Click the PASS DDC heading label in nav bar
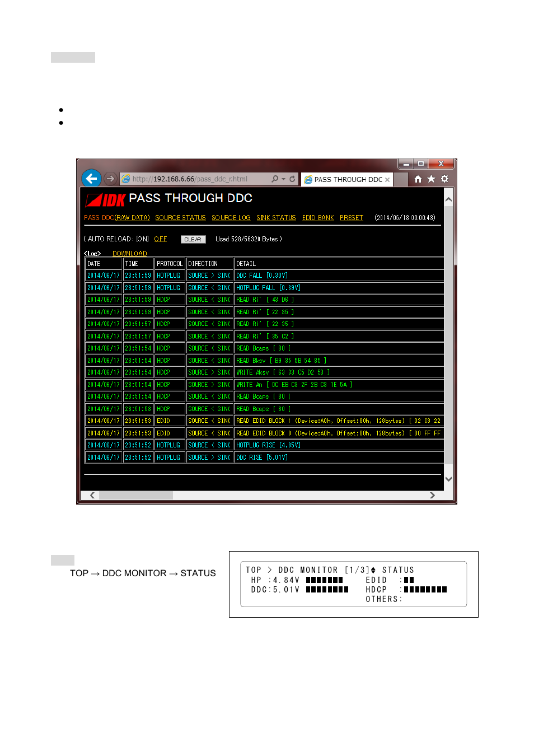This screenshot has height=756, width=534. (99, 218)
